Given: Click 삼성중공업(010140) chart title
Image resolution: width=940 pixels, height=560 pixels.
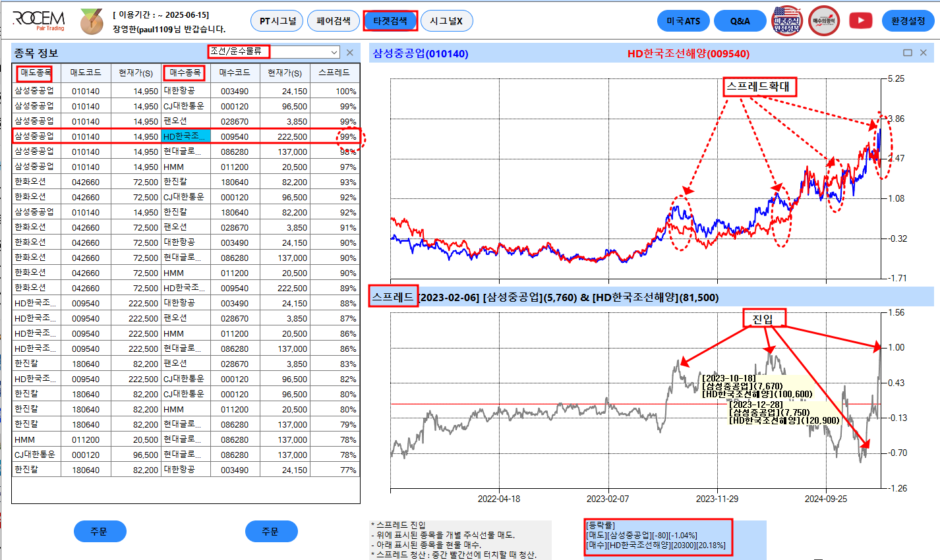Looking at the screenshot, I should click(421, 54).
